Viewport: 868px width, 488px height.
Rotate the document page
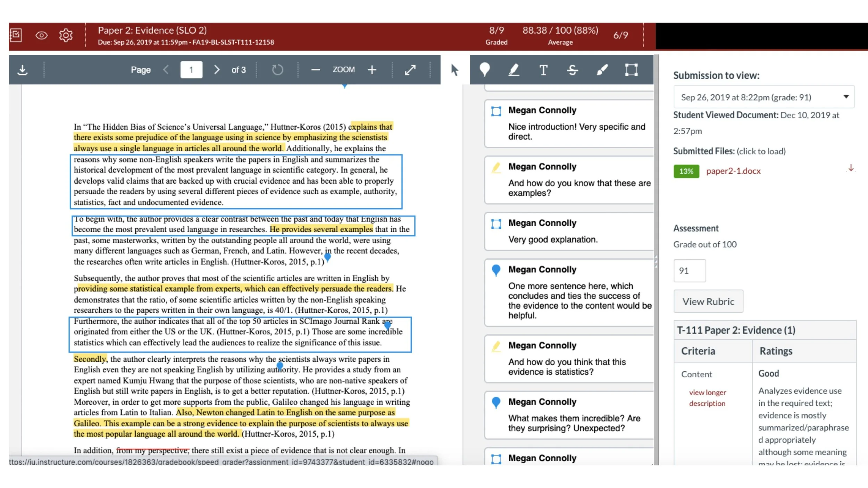[277, 70]
